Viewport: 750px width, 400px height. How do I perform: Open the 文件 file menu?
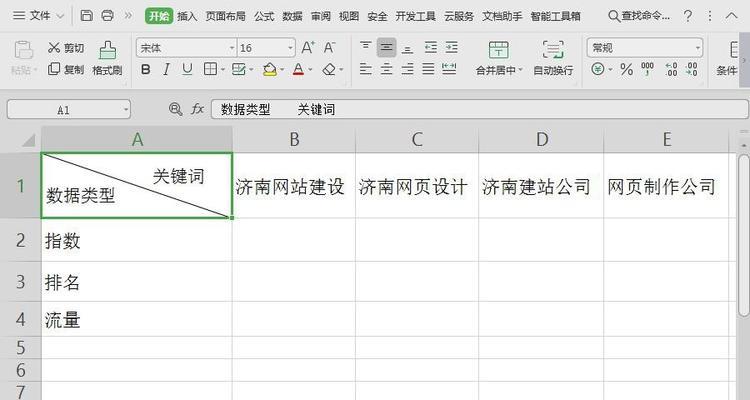(x=38, y=16)
